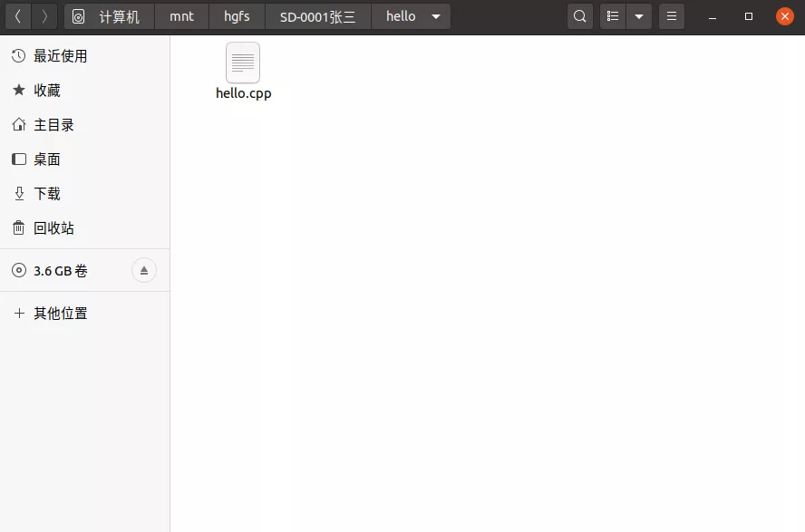This screenshot has width=805, height=532.
Task: Click the star icon beside 收藏
Action: (x=19, y=91)
